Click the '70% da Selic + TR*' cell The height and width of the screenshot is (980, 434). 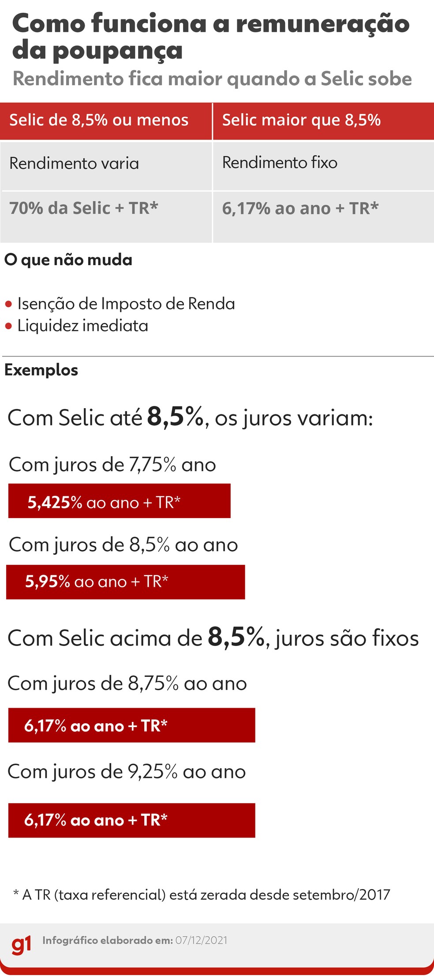(x=106, y=217)
